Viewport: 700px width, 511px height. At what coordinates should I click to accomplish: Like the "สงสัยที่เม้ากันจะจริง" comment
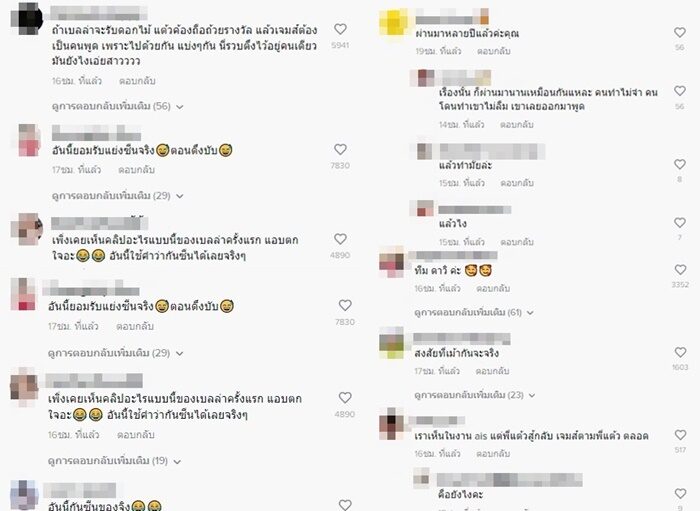pos(680,352)
